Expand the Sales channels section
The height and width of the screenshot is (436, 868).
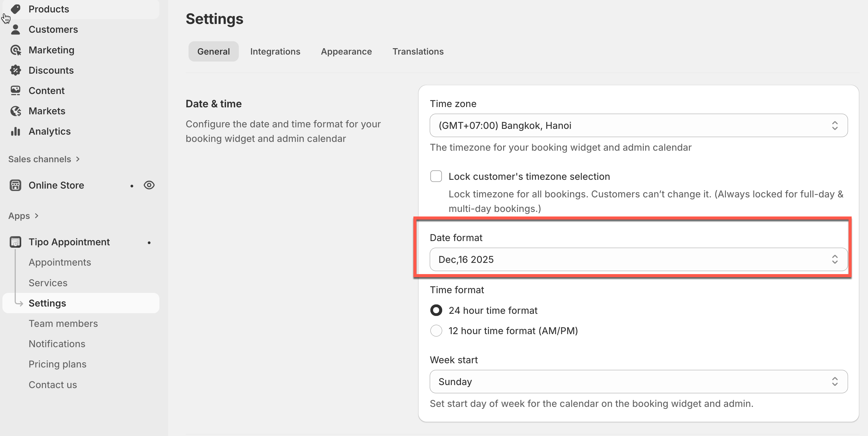[x=44, y=159]
